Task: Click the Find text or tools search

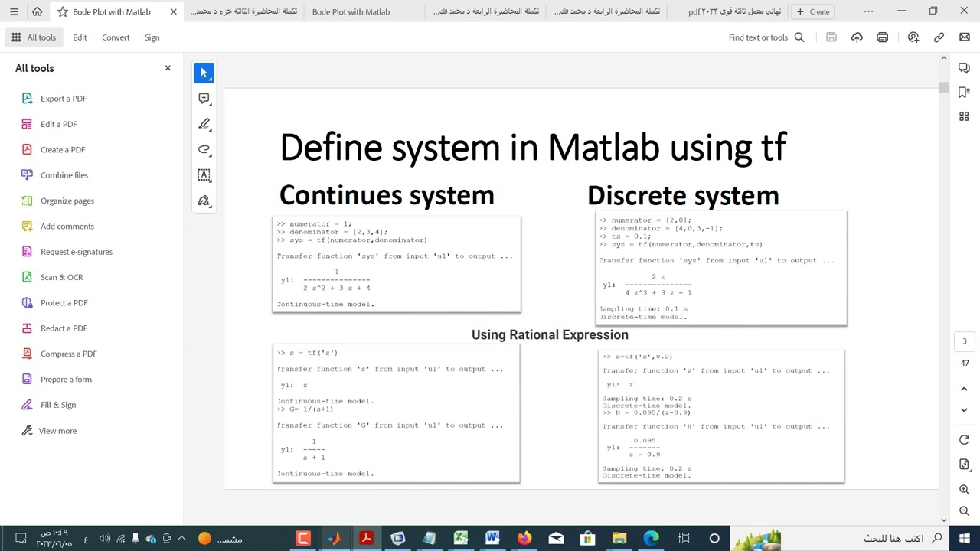Action: coord(766,37)
